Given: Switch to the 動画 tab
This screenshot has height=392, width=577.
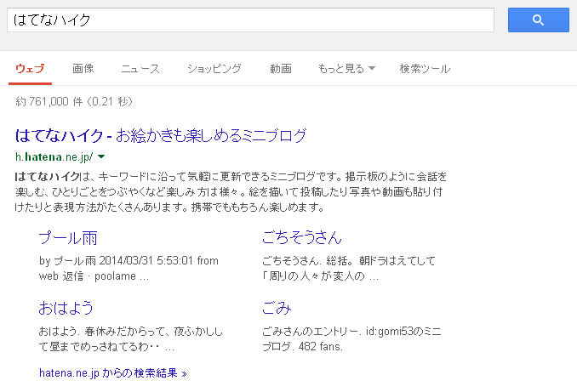Looking at the screenshot, I should point(281,68).
